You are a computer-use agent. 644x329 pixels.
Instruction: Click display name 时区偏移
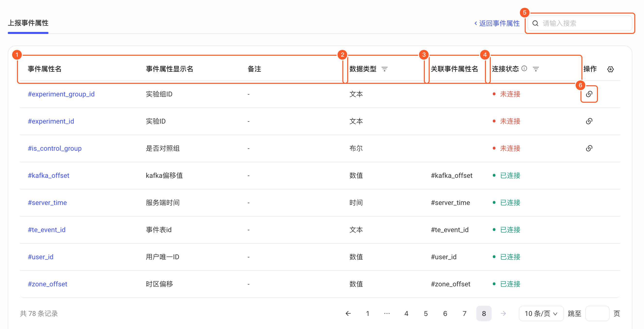pos(159,284)
